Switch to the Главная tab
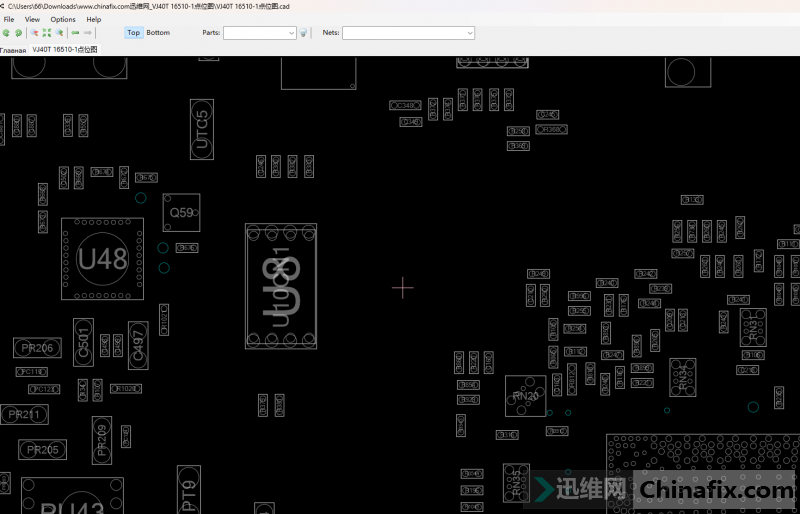 coord(13,50)
